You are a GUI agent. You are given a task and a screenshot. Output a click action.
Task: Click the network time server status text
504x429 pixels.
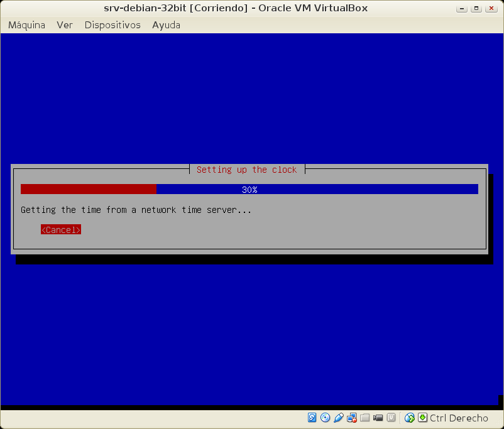(x=136, y=210)
